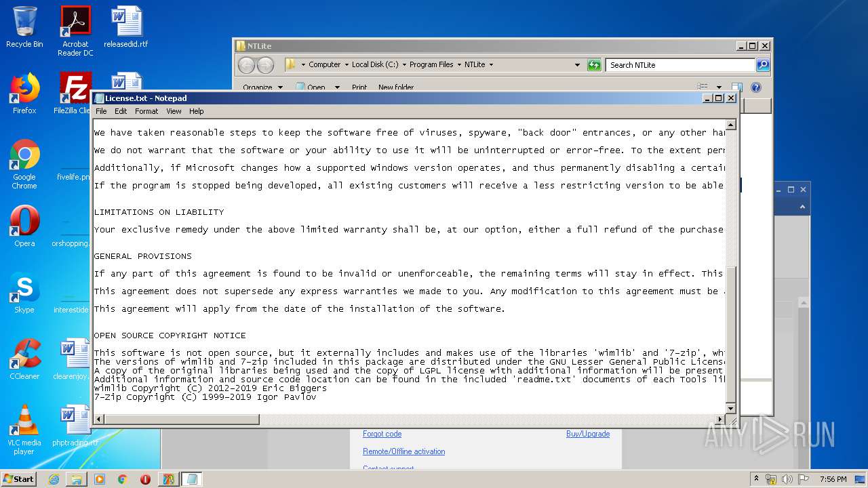Viewport: 868px width, 488px height.
Task: Open Internet Explorer from taskbar
Action: pyautogui.click(x=54, y=479)
